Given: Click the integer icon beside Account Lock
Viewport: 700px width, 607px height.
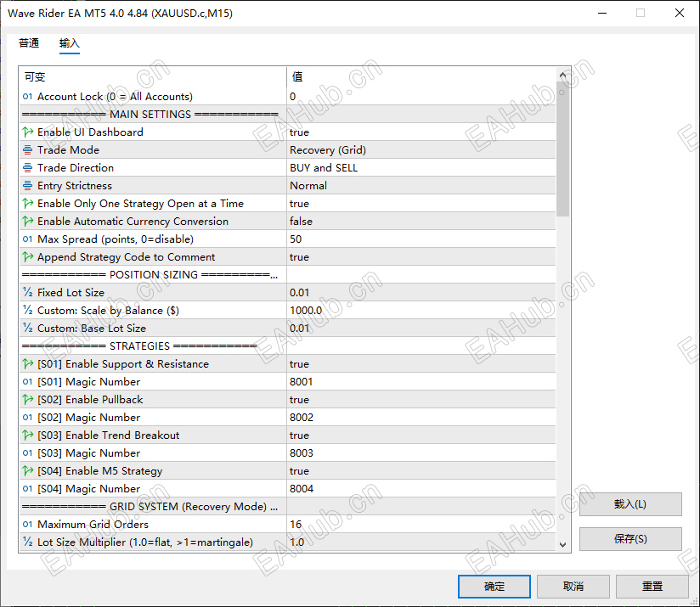Looking at the screenshot, I should [x=28, y=96].
